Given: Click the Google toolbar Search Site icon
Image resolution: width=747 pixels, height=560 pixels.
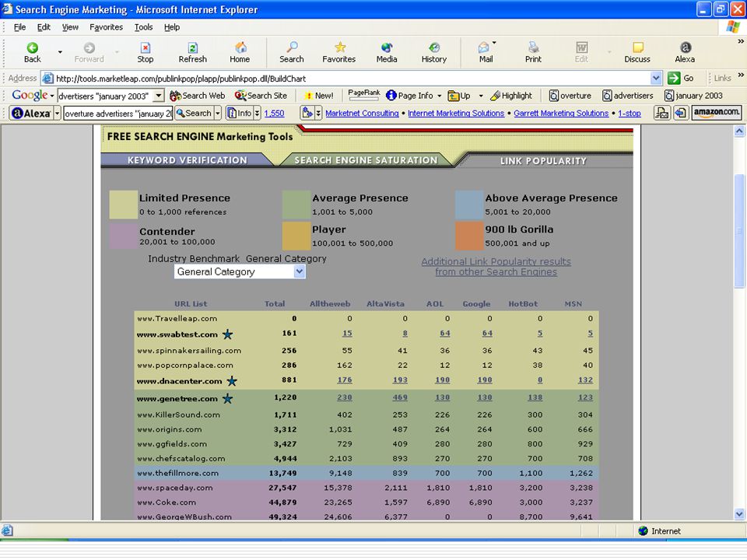Looking at the screenshot, I should coord(240,96).
